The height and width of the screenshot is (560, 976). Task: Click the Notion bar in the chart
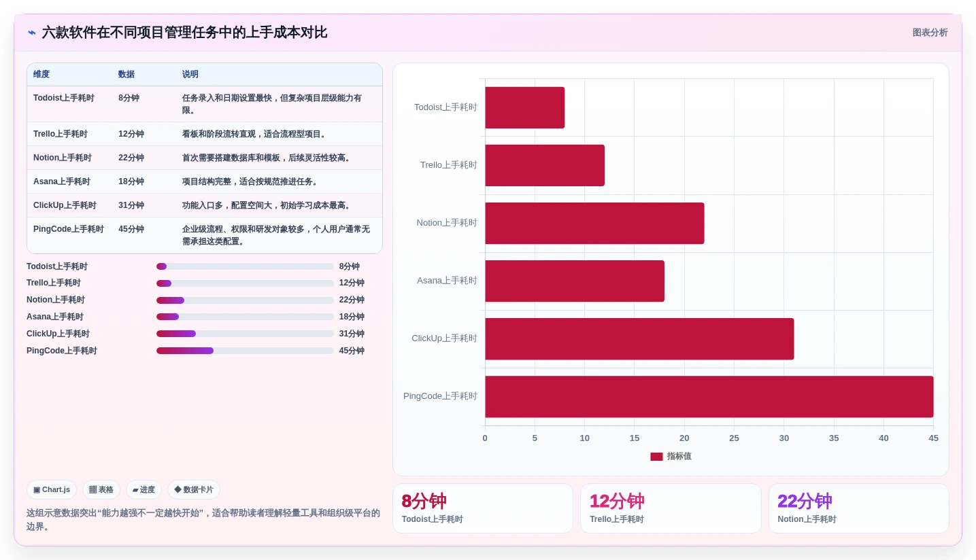594,223
